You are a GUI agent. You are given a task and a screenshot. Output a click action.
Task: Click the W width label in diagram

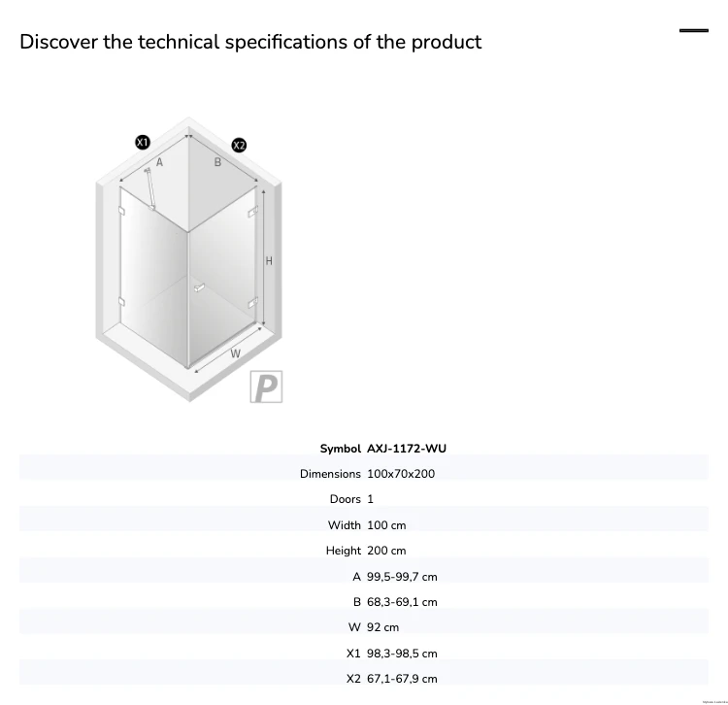[236, 353]
